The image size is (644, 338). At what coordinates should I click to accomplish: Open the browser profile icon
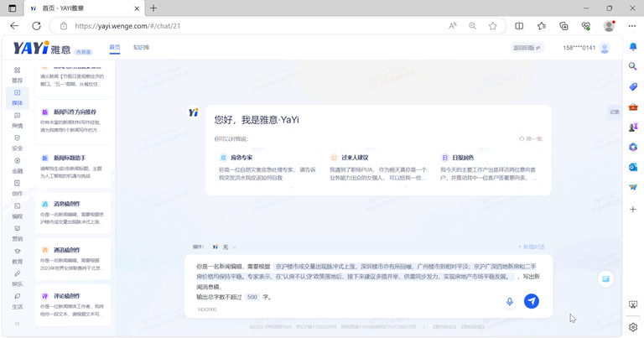609,26
